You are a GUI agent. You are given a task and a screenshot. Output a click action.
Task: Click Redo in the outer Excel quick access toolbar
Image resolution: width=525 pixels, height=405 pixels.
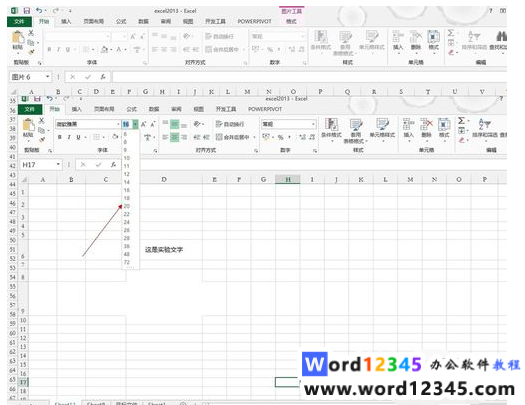click(56, 11)
